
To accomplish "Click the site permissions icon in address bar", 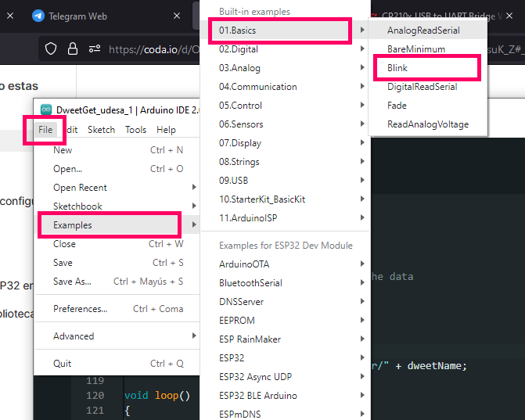I will 95,48.
